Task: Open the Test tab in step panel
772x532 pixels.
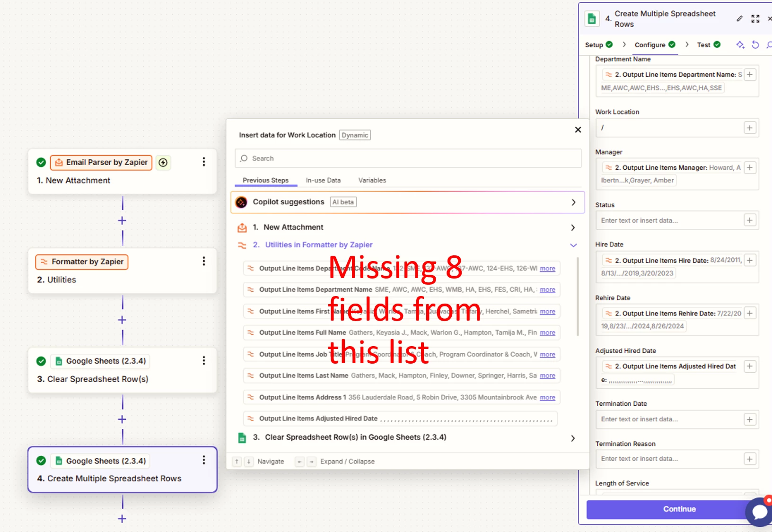Action: coord(709,44)
